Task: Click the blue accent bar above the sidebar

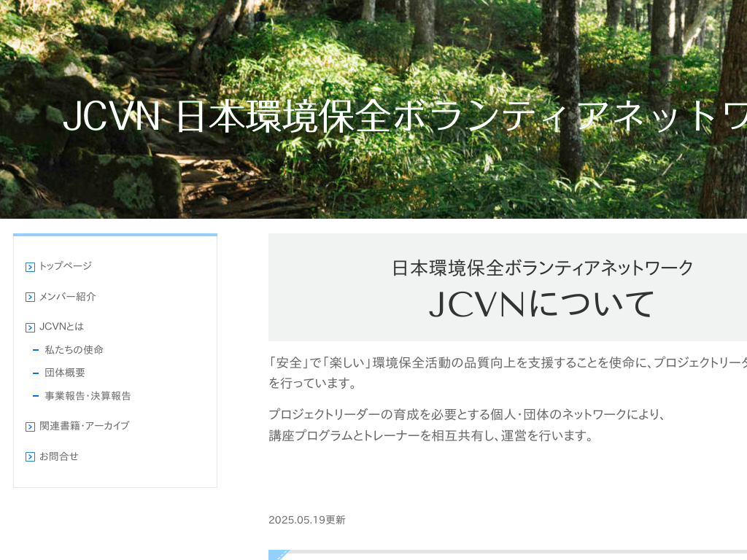Action: point(115,234)
